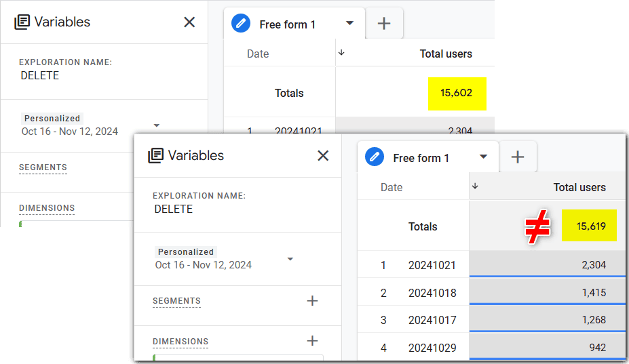Click Oct 16 - Nov 12, 2024 in front window
This screenshot has height=364, width=629.
tap(204, 265)
